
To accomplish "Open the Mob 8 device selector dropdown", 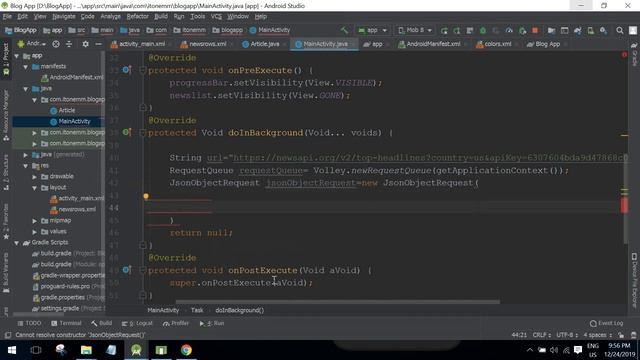I will point(415,30).
